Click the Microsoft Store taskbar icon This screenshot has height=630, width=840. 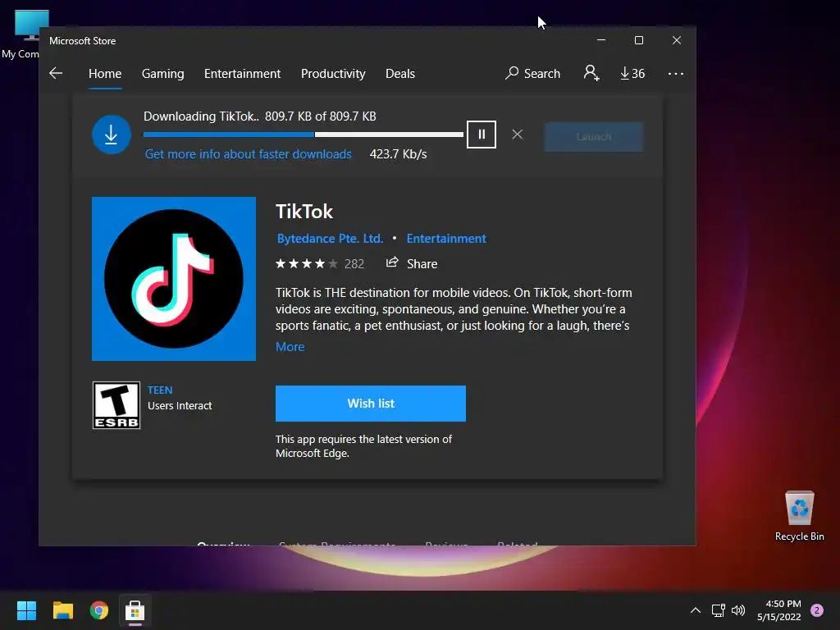click(135, 610)
